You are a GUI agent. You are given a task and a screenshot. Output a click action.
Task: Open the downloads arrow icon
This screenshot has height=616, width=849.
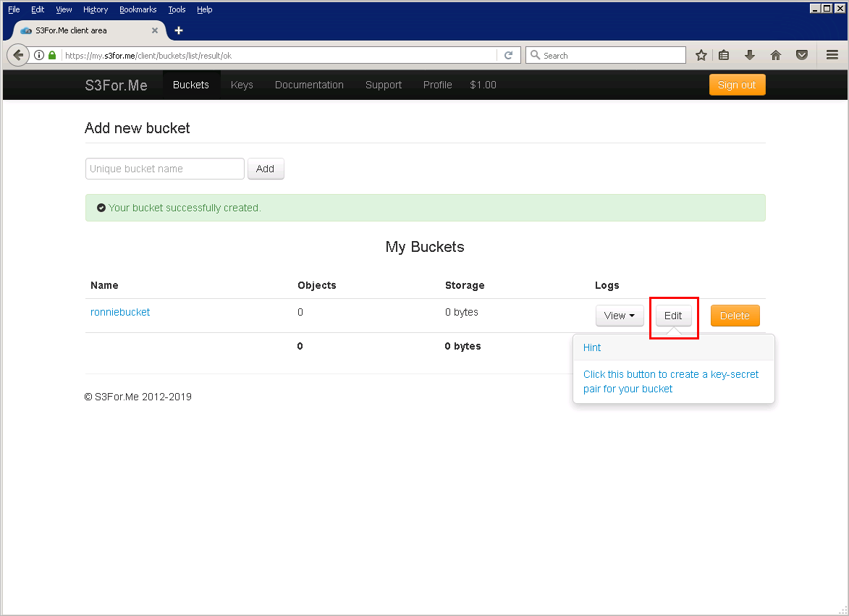(750, 55)
